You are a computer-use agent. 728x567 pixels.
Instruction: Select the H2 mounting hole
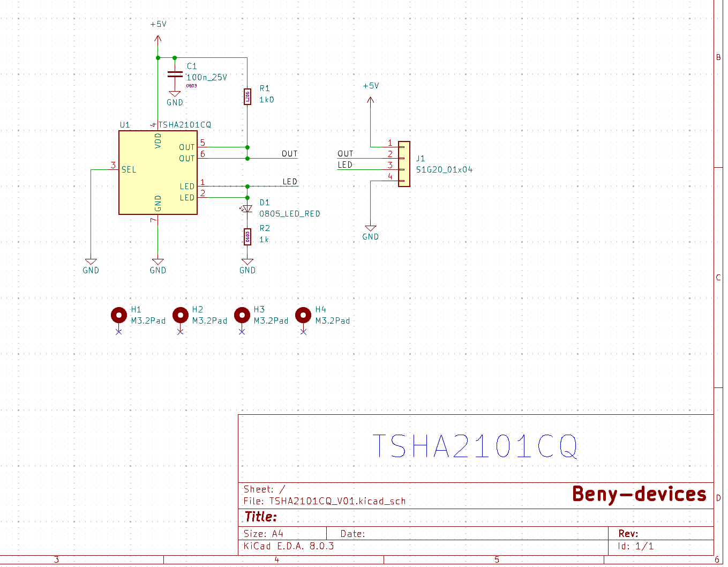click(181, 315)
